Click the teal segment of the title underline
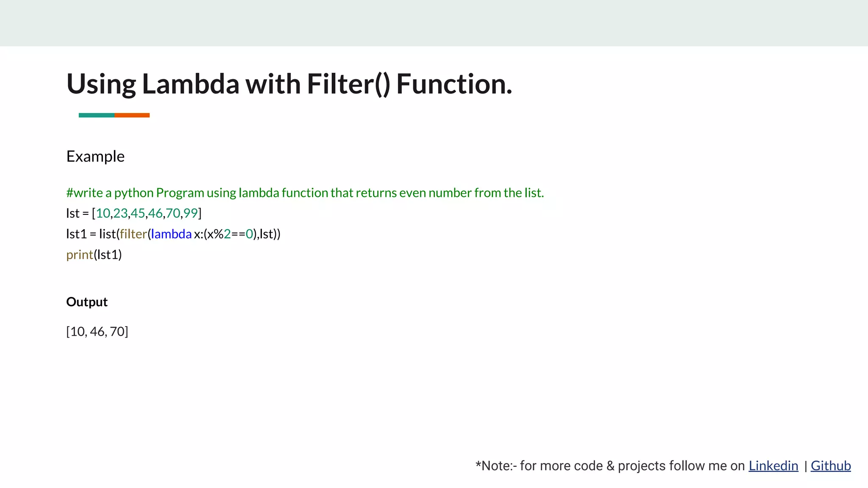This screenshot has height=488, width=868. pos(97,115)
